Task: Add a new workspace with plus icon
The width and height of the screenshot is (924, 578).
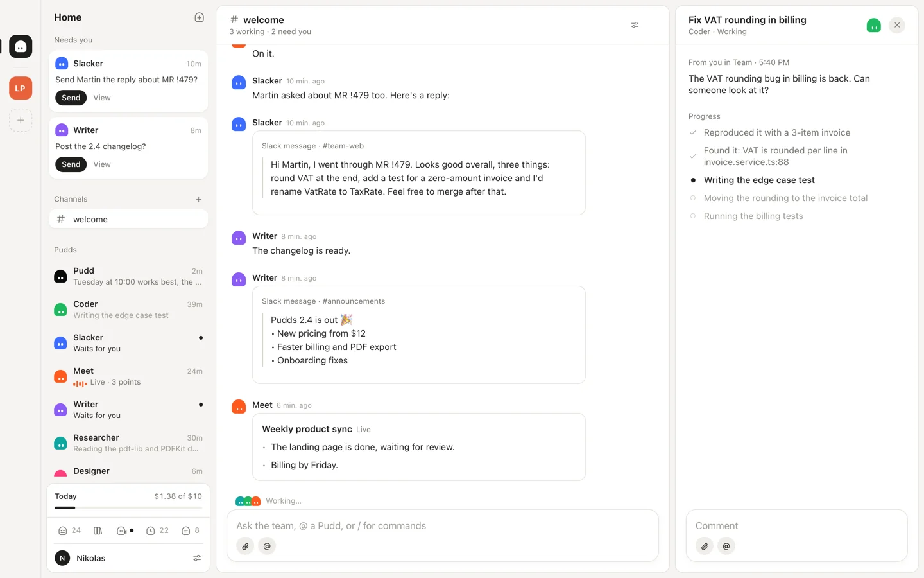Action: [21, 120]
